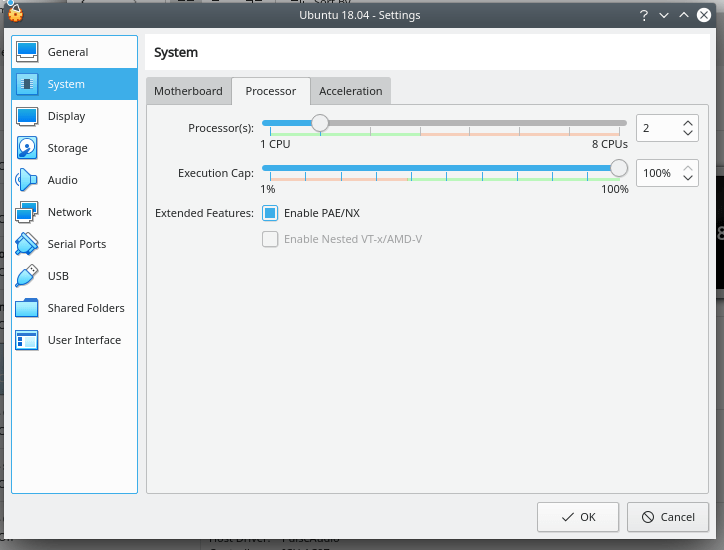Lower execution cap using down arrow
This screenshot has width=724, height=550.
tap(687, 179)
